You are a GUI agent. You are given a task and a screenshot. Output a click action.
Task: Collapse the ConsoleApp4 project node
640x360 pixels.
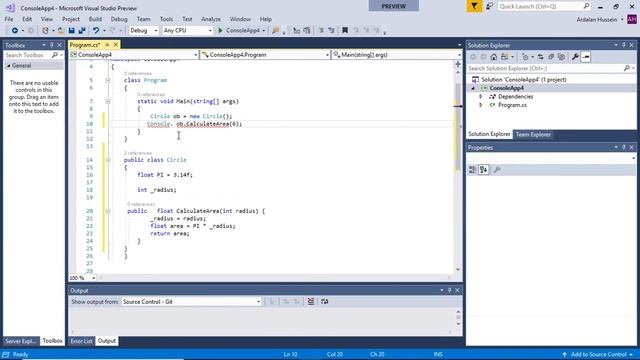473,88
